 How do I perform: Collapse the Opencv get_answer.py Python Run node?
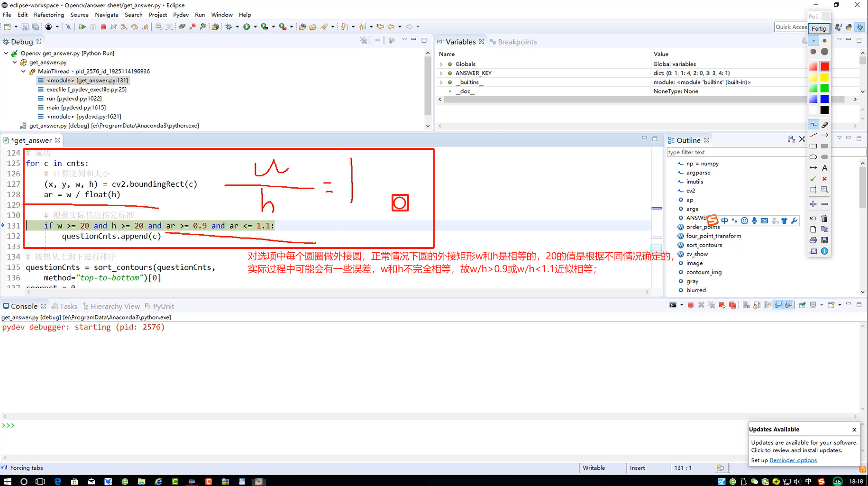point(6,53)
